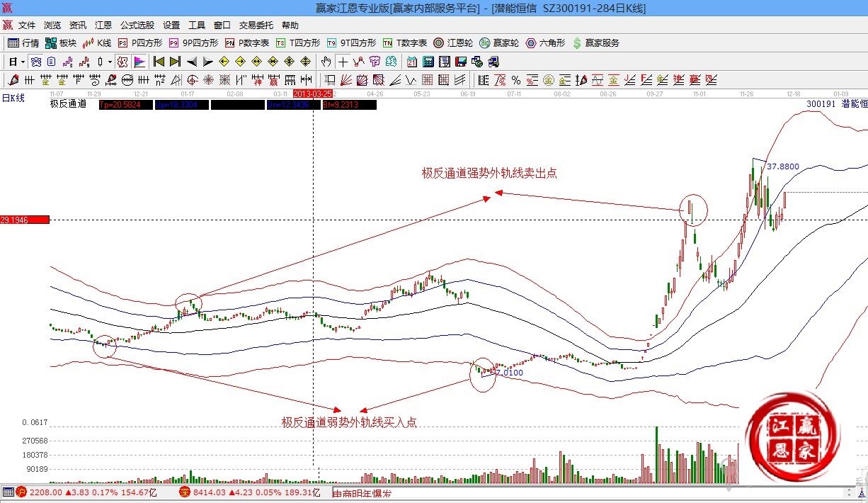Viewport: 868px width, 503px height.
Task: Open the 公式选股 menu
Action: point(137,26)
